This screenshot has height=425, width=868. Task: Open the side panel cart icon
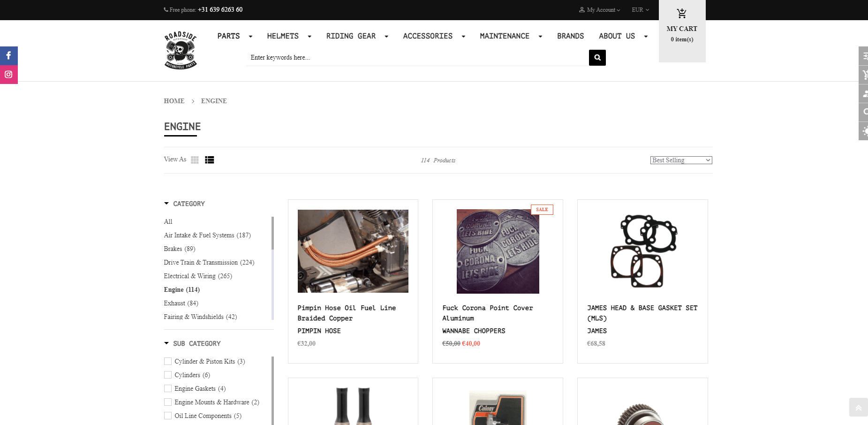click(863, 75)
